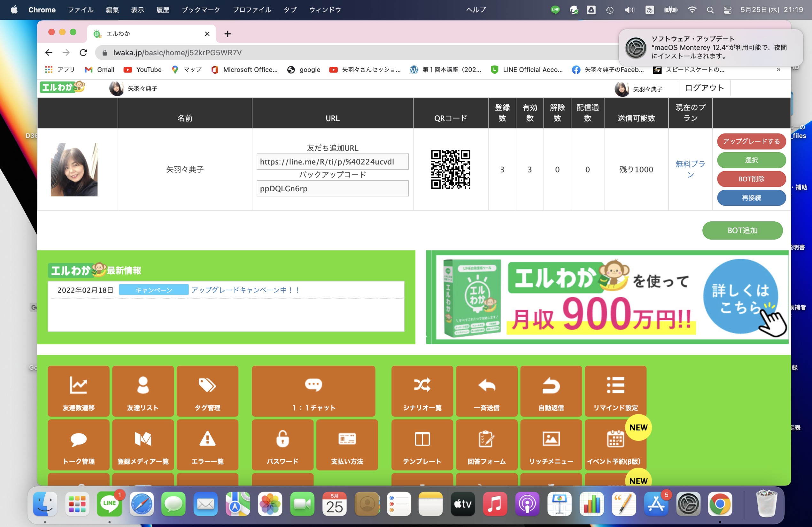Viewport: 812px width, 527px height.
Task: Open the Japanese input source menu
Action: 650,10
